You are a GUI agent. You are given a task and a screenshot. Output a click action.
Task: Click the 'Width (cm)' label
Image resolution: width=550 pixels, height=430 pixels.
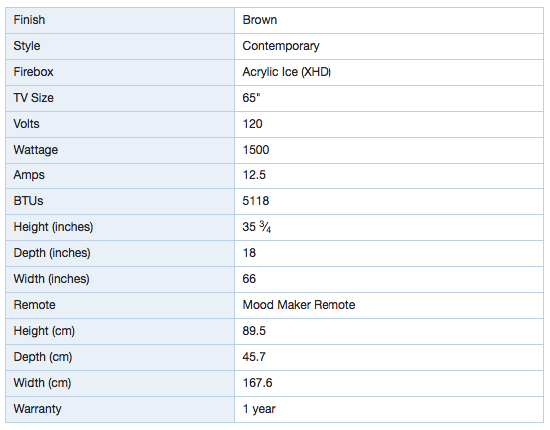tap(42, 383)
